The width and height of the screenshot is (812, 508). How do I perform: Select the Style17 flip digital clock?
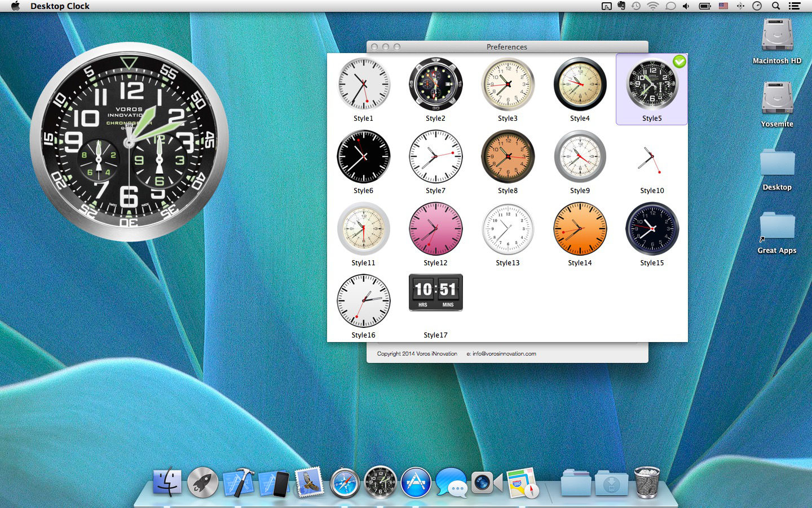435,292
